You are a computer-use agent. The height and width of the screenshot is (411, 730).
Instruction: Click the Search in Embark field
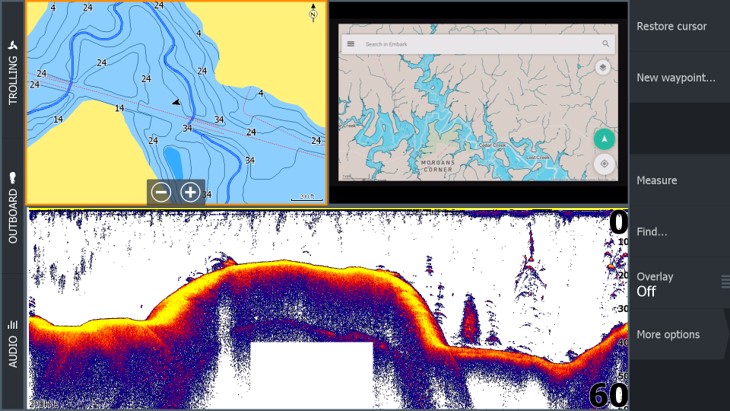click(470, 44)
